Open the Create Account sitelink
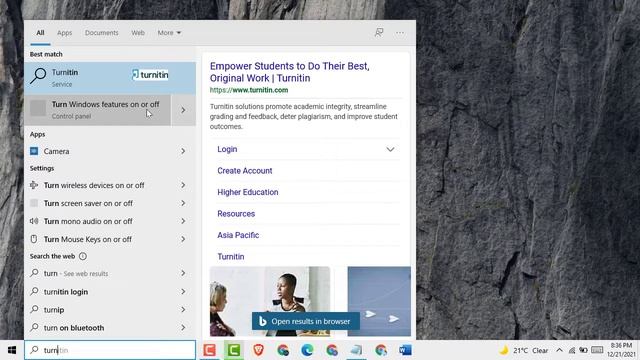This screenshot has width=640, height=360. pos(244,171)
